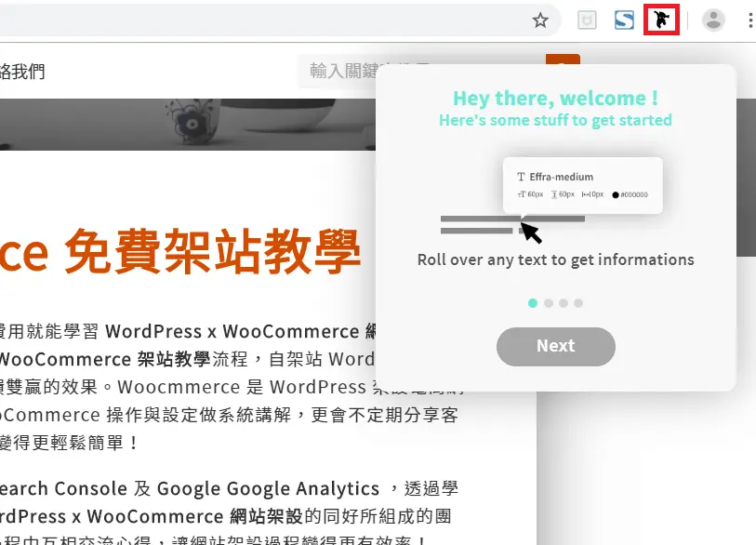Click the banner image with vase

[x=188, y=125]
